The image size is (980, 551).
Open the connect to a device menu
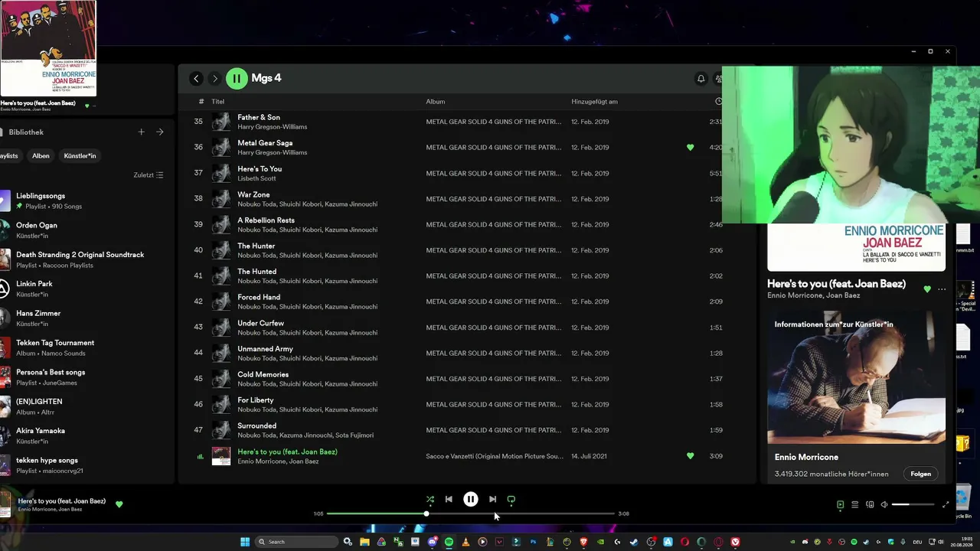click(870, 504)
